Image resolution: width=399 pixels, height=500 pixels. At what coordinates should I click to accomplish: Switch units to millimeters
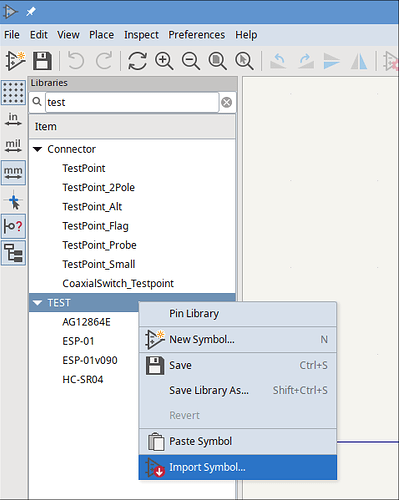coord(13,173)
